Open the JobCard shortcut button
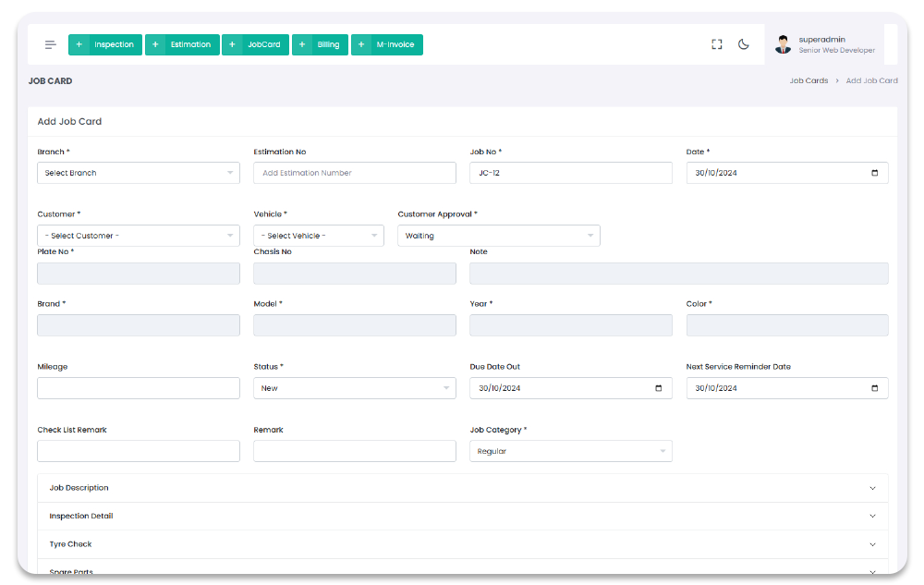 click(x=255, y=44)
